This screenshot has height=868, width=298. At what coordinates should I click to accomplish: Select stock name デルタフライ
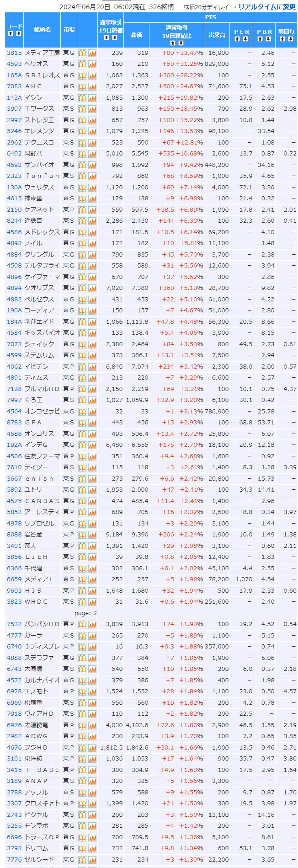click(42, 266)
